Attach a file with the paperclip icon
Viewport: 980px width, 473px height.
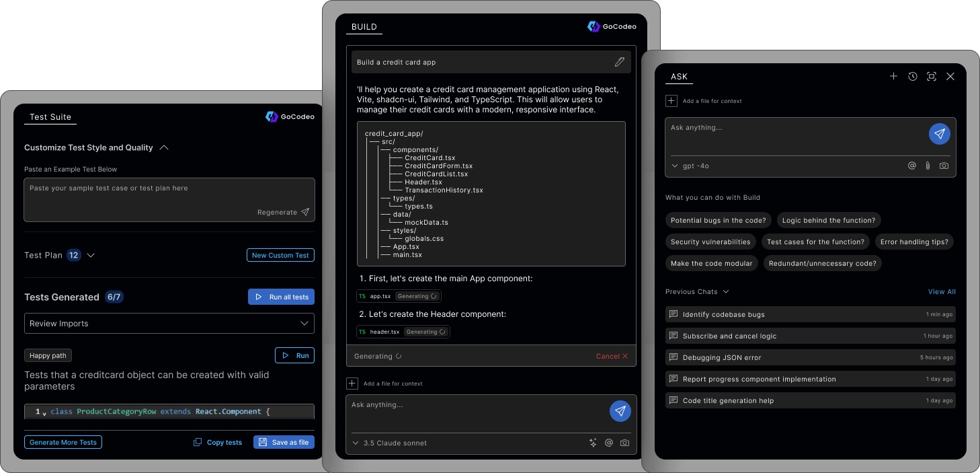click(x=928, y=166)
